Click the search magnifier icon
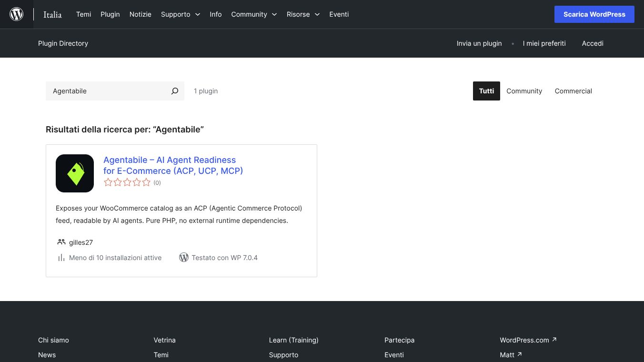The height and width of the screenshot is (362, 644). (x=175, y=91)
